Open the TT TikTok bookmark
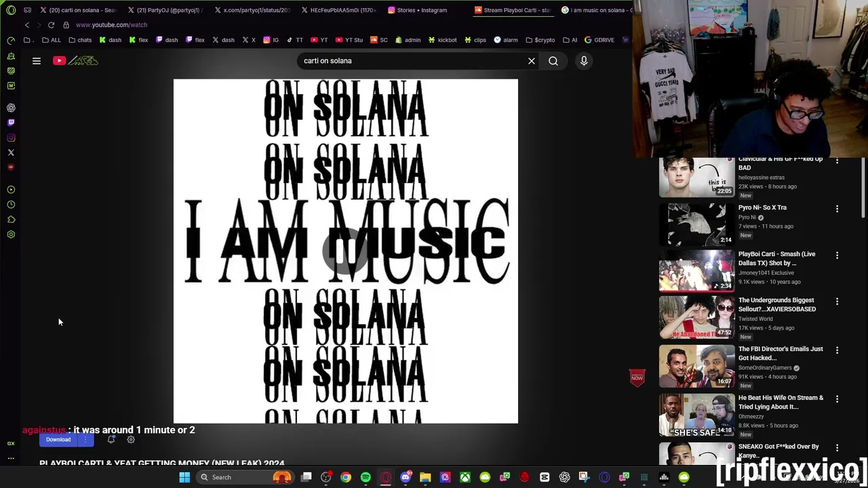The height and width of the screenshot is (488, 868). click(295, 40)
